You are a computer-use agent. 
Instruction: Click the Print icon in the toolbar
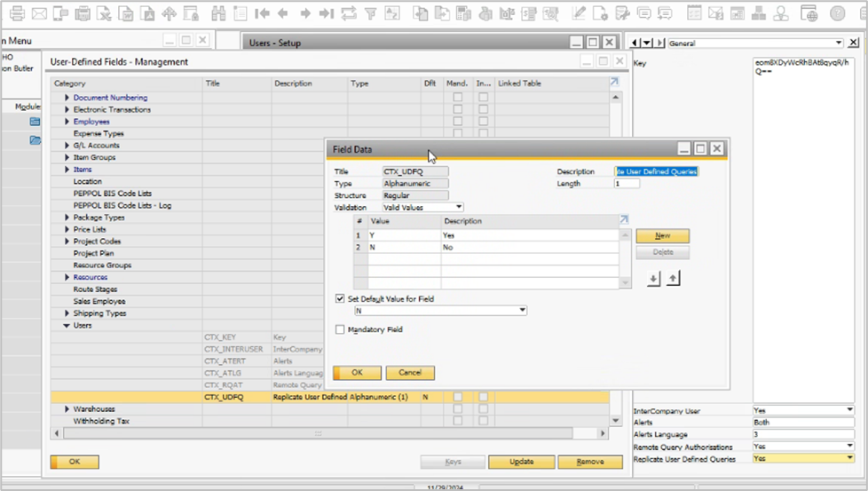coord(15,13)
